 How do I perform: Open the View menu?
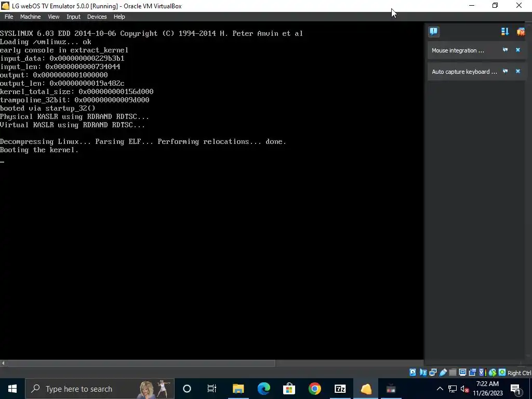pos(54,17)
